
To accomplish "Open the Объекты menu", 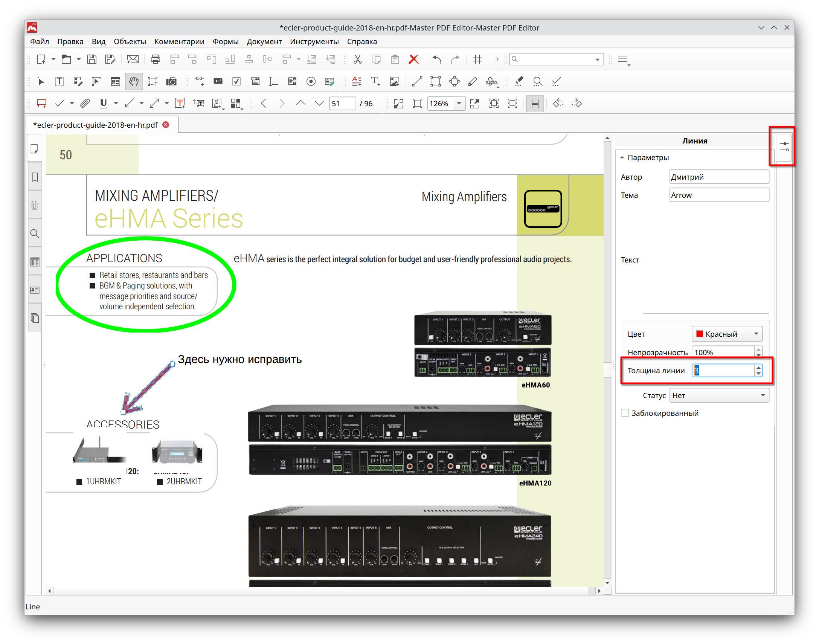I will coord(130,41).
